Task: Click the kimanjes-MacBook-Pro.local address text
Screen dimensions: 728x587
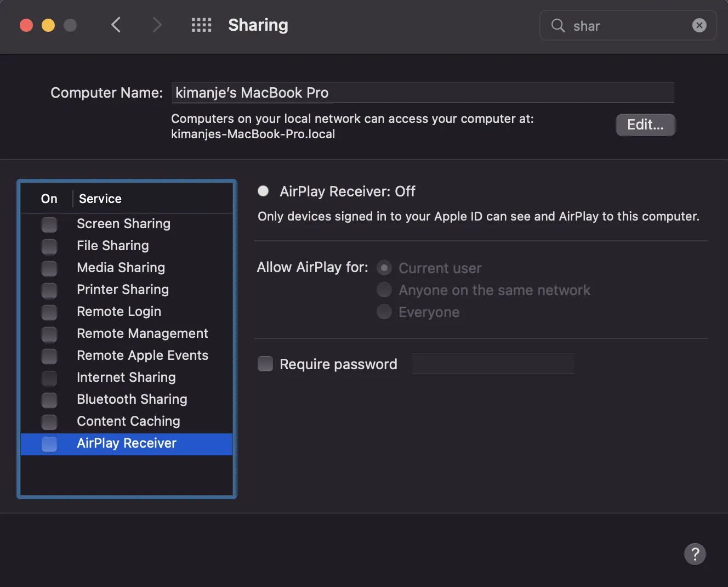Action: coord(253,134)
